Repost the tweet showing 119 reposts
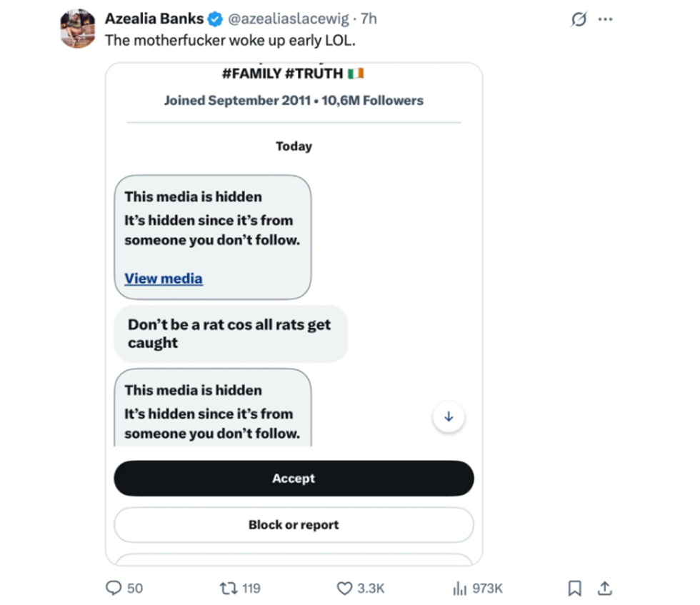This screenshot has width=700, height=605. click(231, 588)
